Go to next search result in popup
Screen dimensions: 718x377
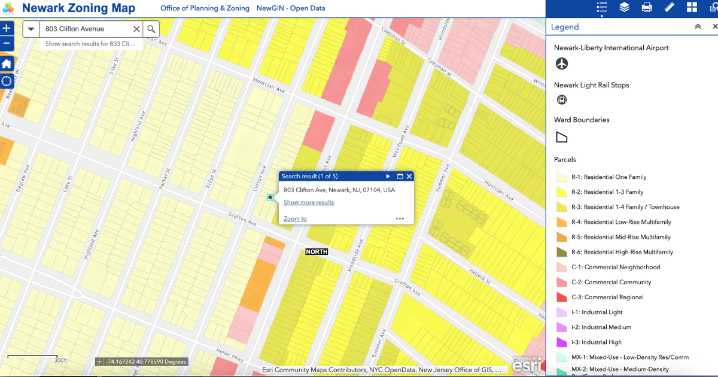(x=388, y=176)
